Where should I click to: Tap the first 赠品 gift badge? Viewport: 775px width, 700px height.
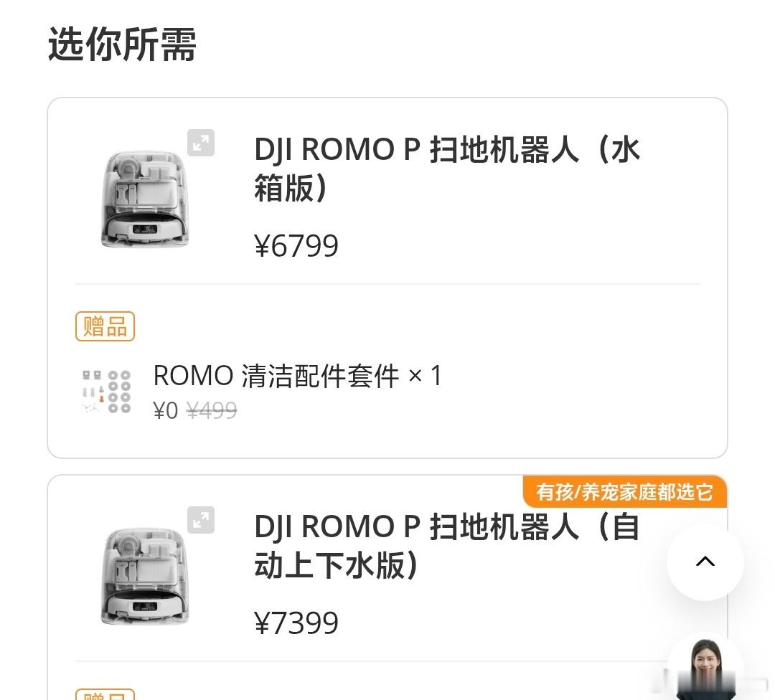pyautogui.click(x=105, y=326)
